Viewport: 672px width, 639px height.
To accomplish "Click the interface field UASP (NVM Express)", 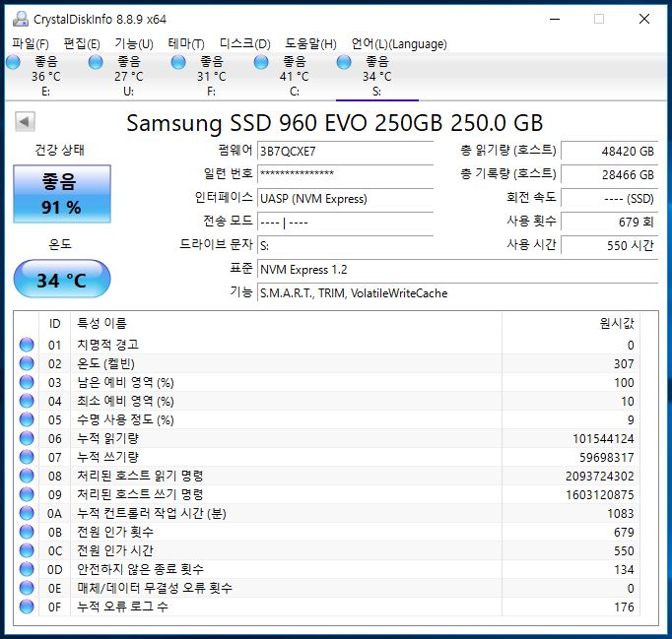I will [x=346, y=198].
